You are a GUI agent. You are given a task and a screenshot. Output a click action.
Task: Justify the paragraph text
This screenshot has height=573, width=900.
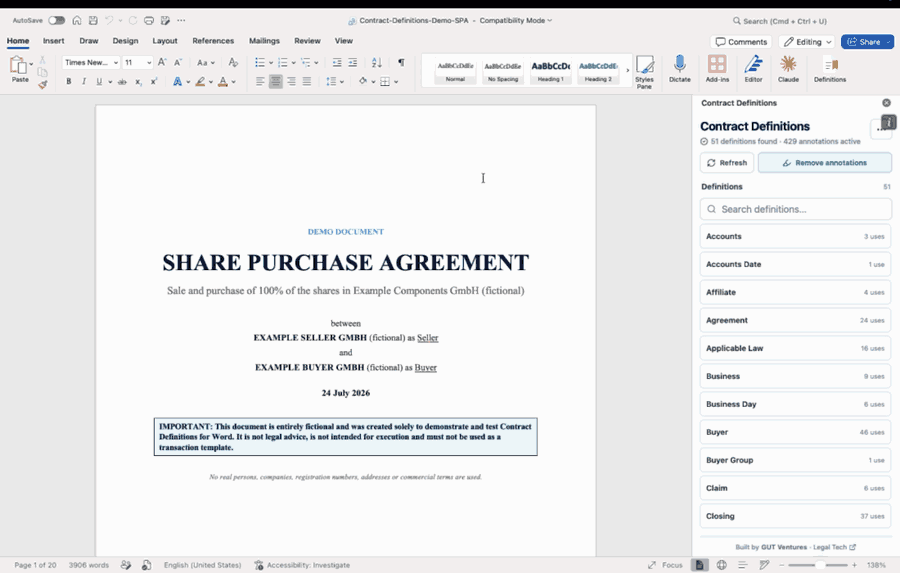point(307,82)
